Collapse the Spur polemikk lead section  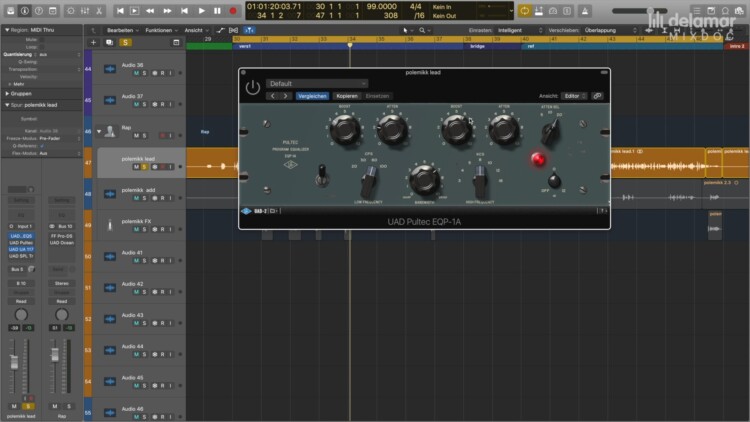[x=7, y=105]
